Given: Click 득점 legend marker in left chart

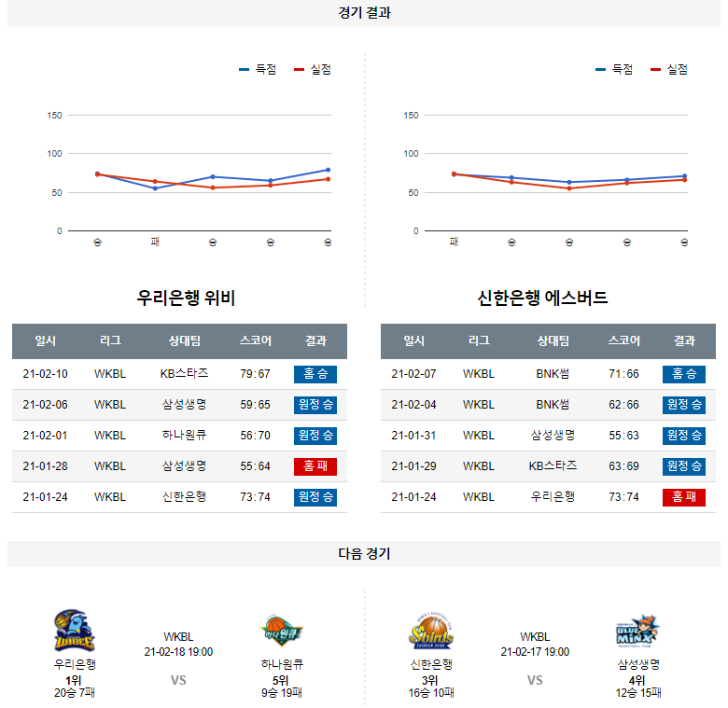Looking at the screenshot, I should click(245, 70).
